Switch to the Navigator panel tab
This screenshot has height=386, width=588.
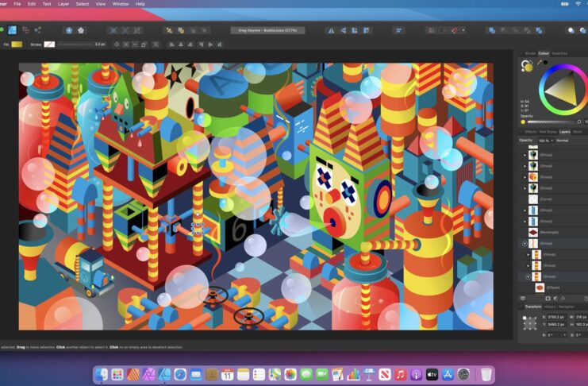(x=566, y=307)
